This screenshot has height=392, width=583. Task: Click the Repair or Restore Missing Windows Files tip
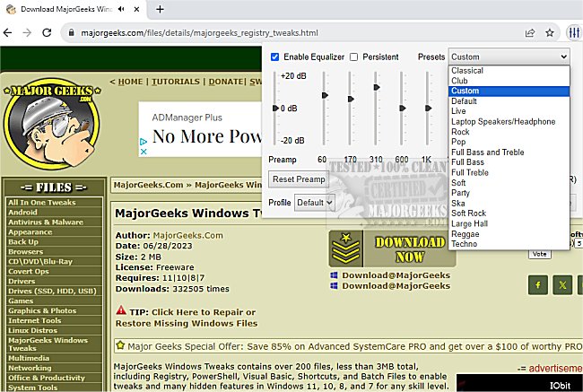pos(187,318)
